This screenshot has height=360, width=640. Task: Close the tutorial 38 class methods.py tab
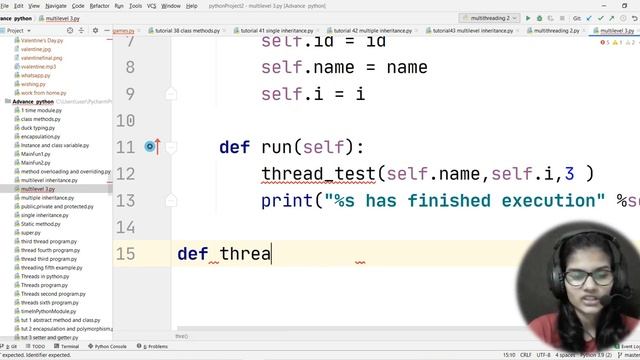(224, 31)
